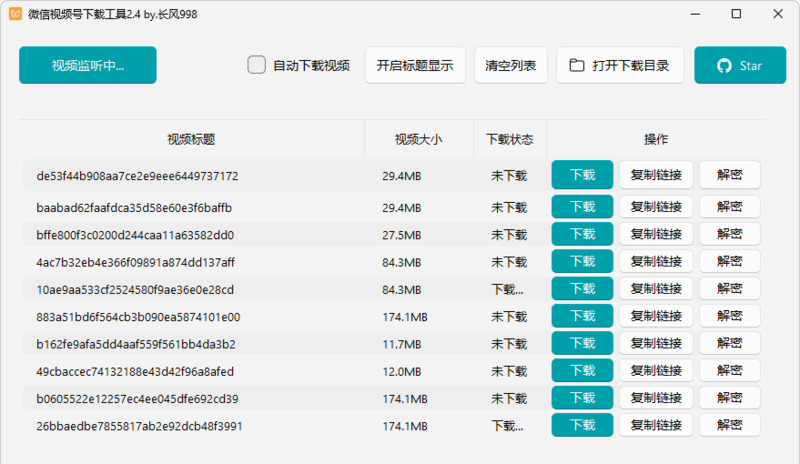Screen dimensions: 800x464
Task: Download the video de53f44b908aa7ce2e9eee6449737172
Action: coord(582,175)
